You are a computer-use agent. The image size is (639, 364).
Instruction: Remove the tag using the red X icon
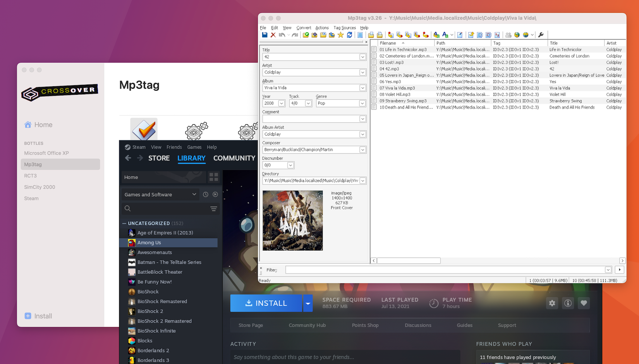(273, 35)
